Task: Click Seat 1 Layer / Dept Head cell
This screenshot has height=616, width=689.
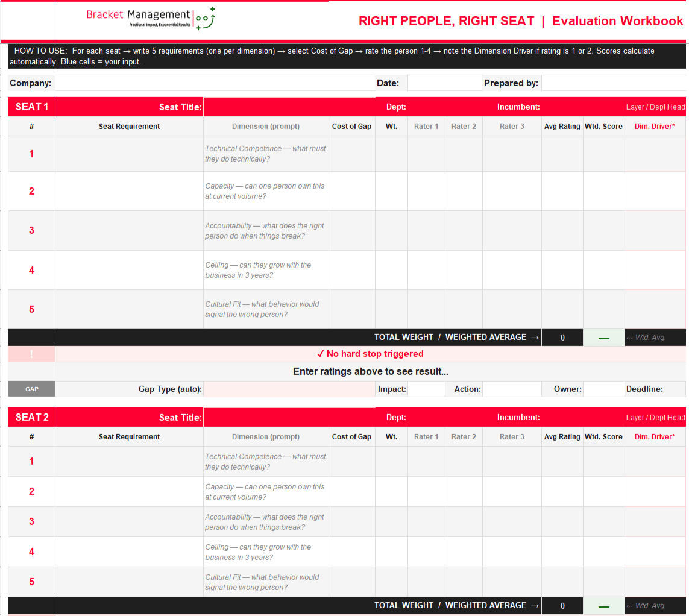Action: pos(655,107)
